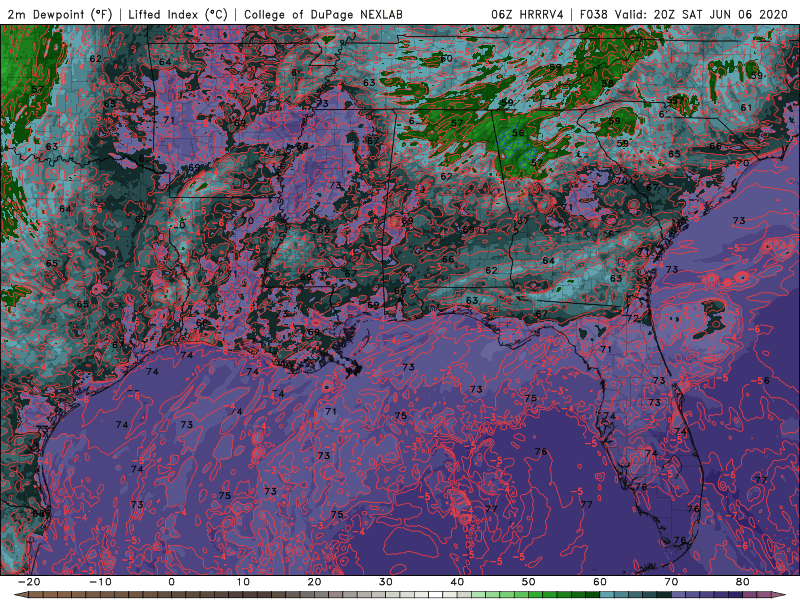This screenshot has width=800, height=600.
Task: Click the "Valid: 20Z SAT JUN 06 2020" timestamp
Action: [701, 14]
